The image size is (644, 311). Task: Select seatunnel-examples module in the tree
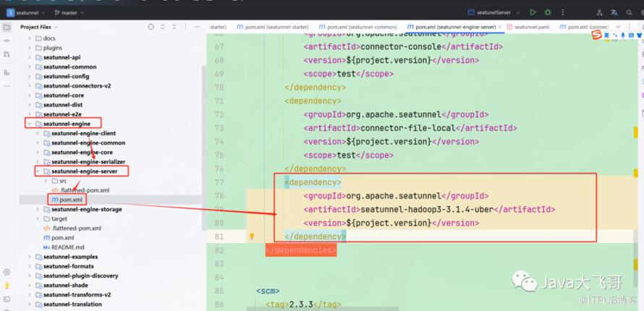69,257
